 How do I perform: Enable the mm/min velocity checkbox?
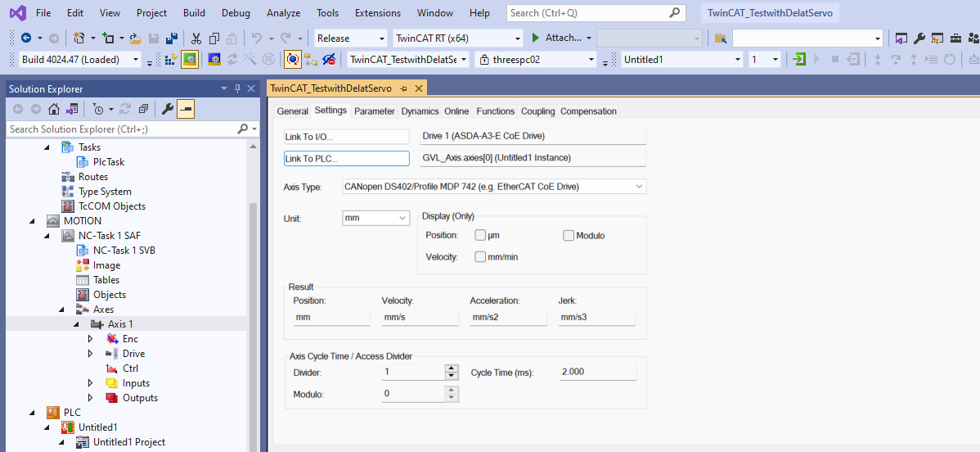[x=480, y=256]
